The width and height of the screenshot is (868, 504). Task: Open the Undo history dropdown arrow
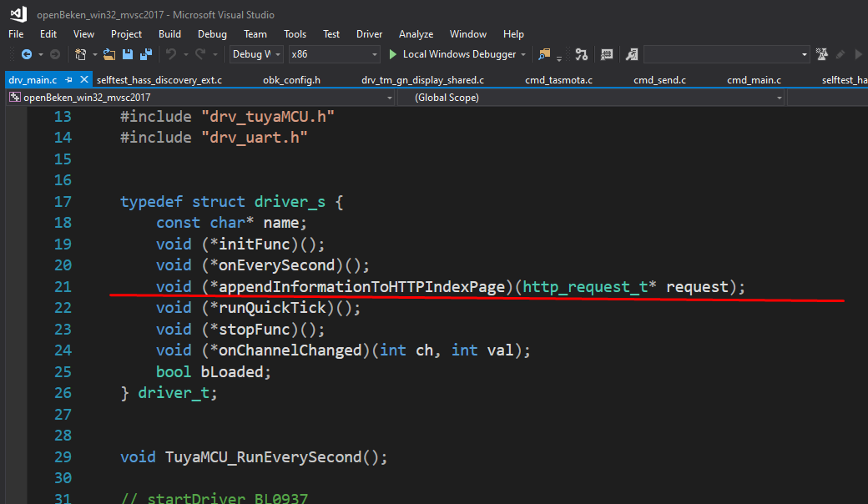click(x=185, y=55)
